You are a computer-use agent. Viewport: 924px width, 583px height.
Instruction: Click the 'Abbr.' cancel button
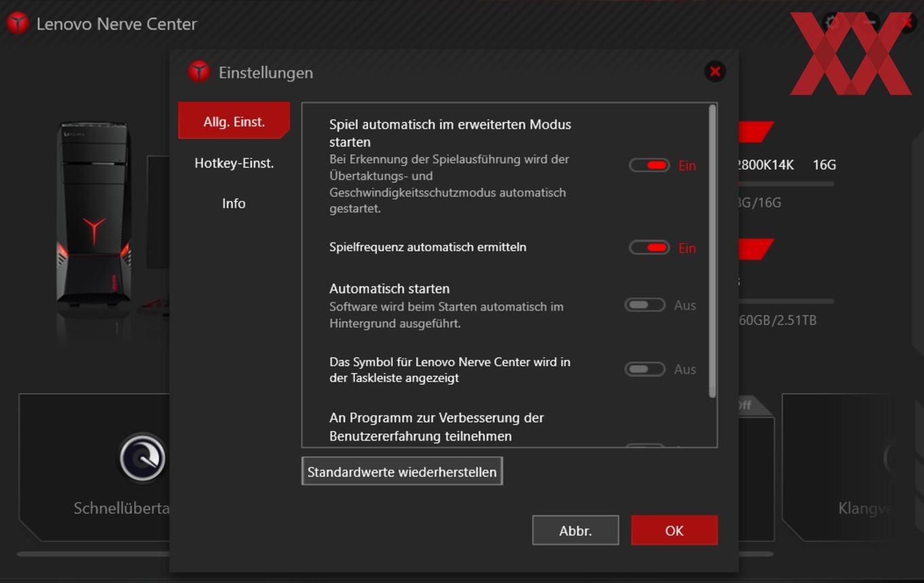pos(575,531)
